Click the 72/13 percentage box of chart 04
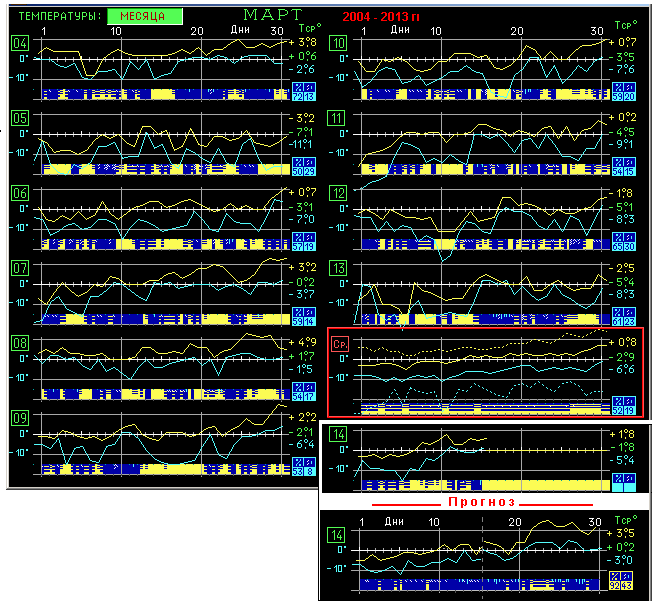The image size is (660, 611). [x=303, y=93]
